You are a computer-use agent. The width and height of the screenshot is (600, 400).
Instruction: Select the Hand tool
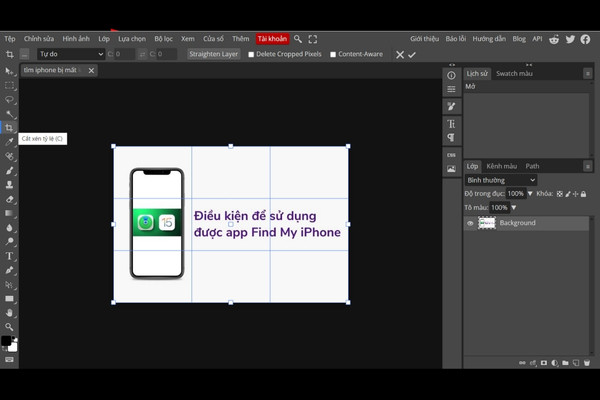[9, 313]
